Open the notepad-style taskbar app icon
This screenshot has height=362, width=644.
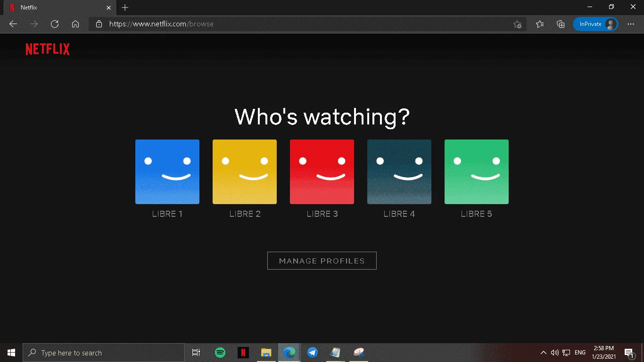click(x=335, y=353)
